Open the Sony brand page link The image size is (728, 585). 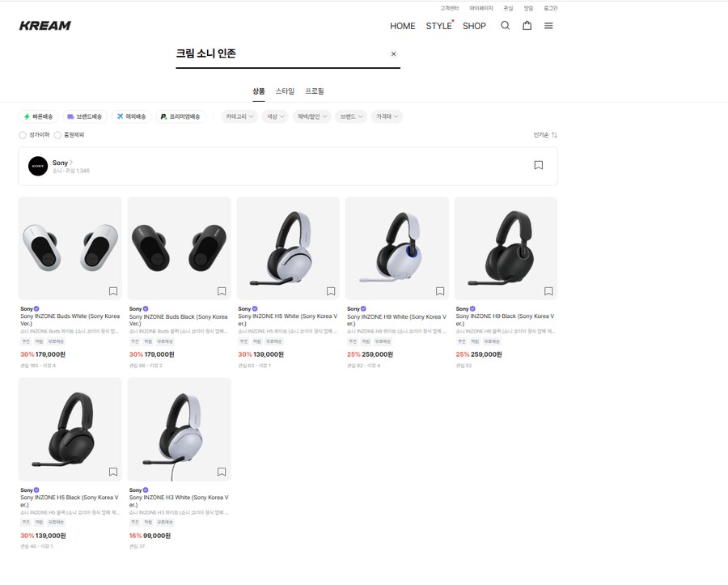[62, 163]
